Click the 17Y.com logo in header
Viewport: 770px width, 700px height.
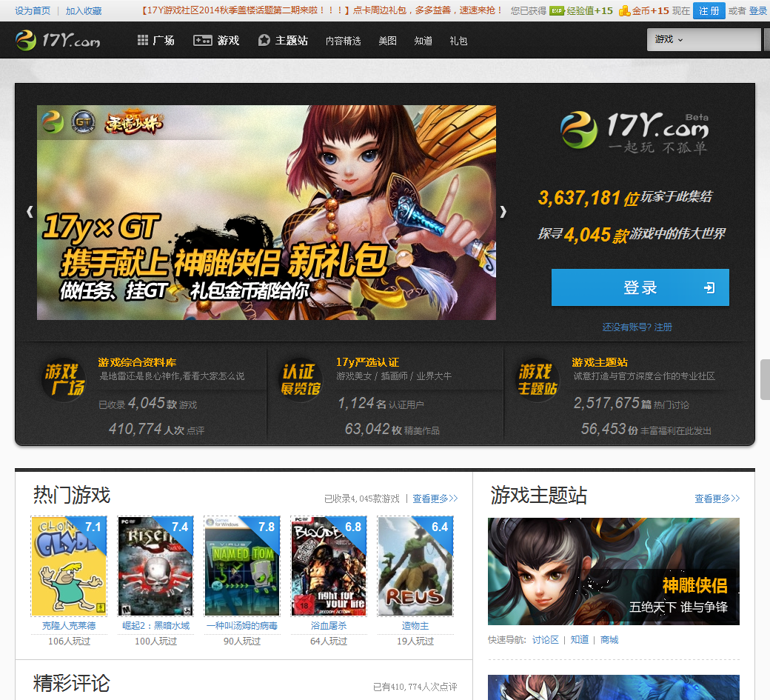[x=58, y=40]
